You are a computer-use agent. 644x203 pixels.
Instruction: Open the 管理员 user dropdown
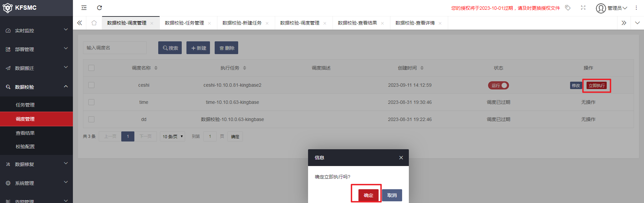coord(611,8)
